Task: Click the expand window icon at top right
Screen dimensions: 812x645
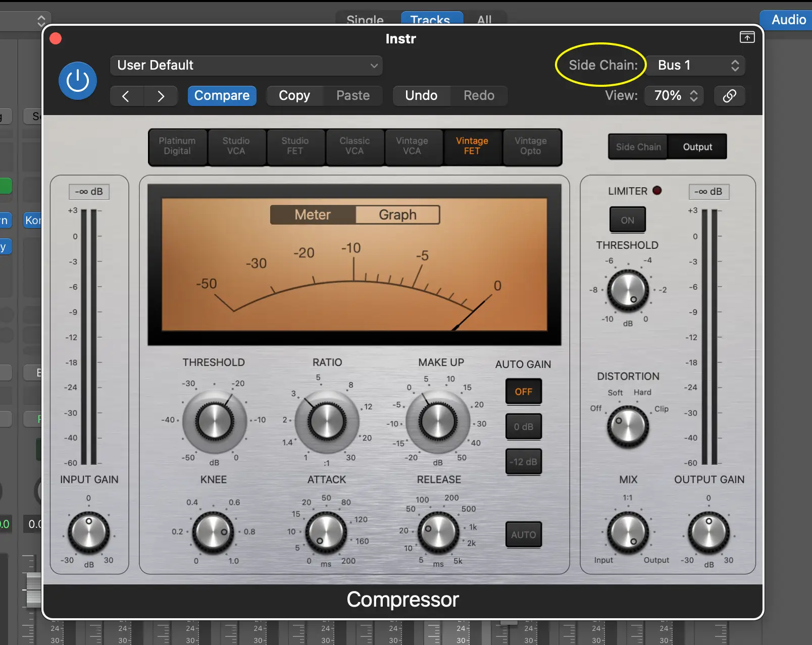Action: click(x=747, y=37)
